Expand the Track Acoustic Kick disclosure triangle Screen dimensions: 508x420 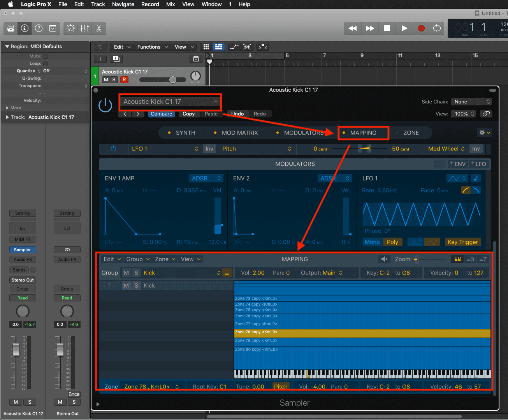point(7,117)
